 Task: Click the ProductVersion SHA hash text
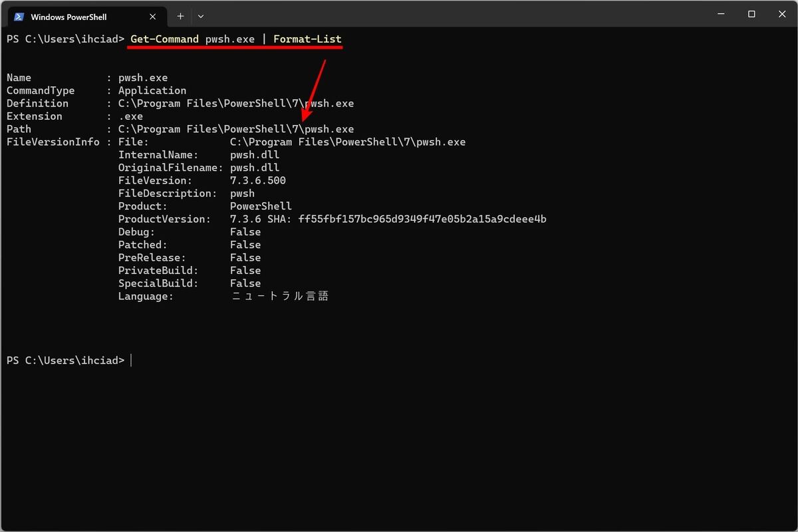(422, 219)
